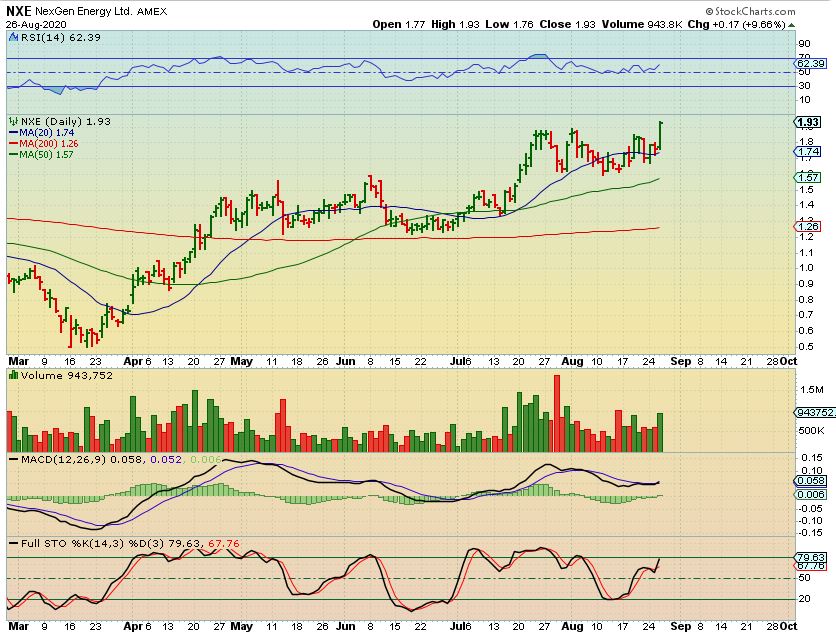836x639 pixels.
Task: Click 'Oct' on the axis below the price panel
Action: click(x=789, y=361)
